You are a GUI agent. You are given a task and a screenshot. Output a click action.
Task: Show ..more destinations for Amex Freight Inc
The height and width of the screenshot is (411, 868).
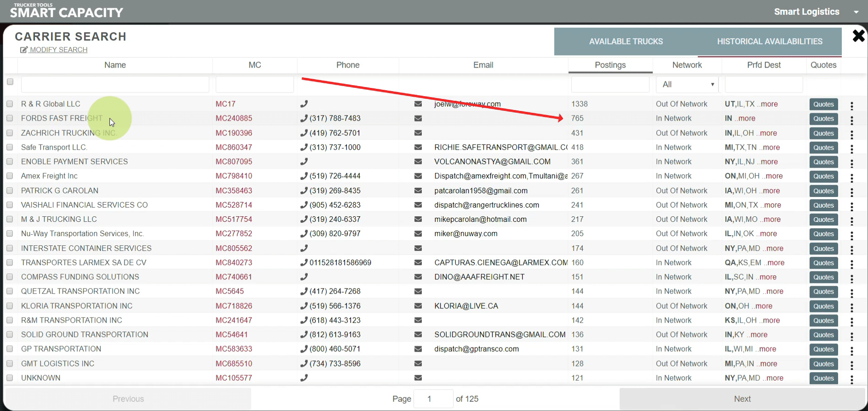point(772,176)
